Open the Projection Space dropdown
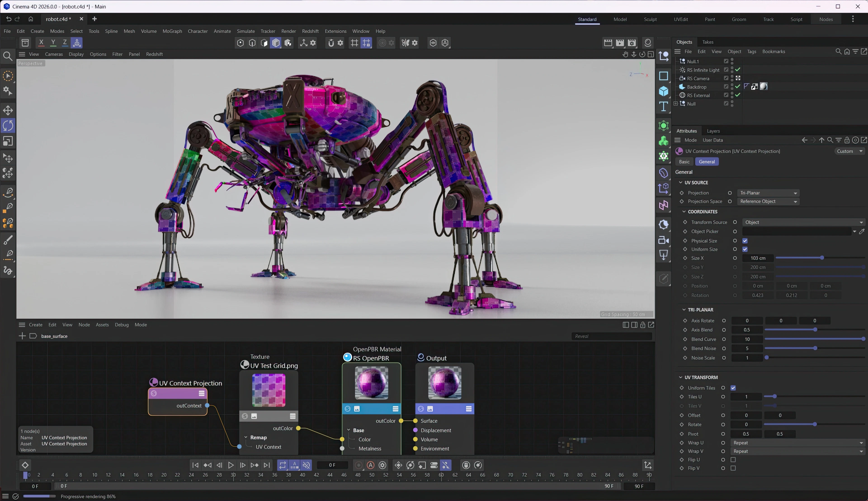 tap(768, 202)
